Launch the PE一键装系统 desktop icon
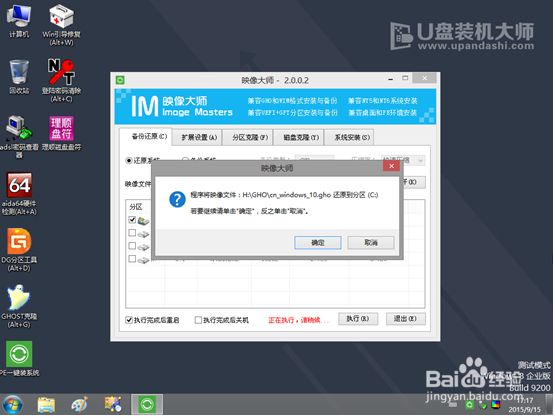 coord(19,358)
